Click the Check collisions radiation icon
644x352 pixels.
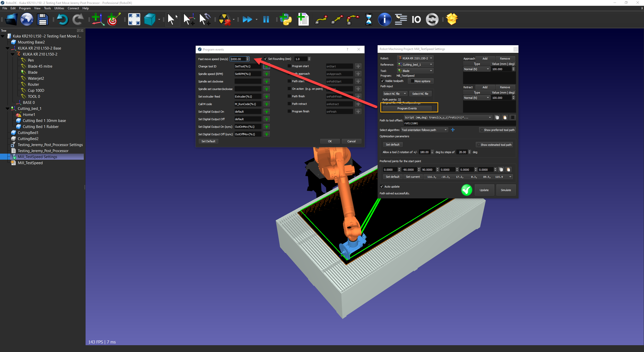[225, 19]
